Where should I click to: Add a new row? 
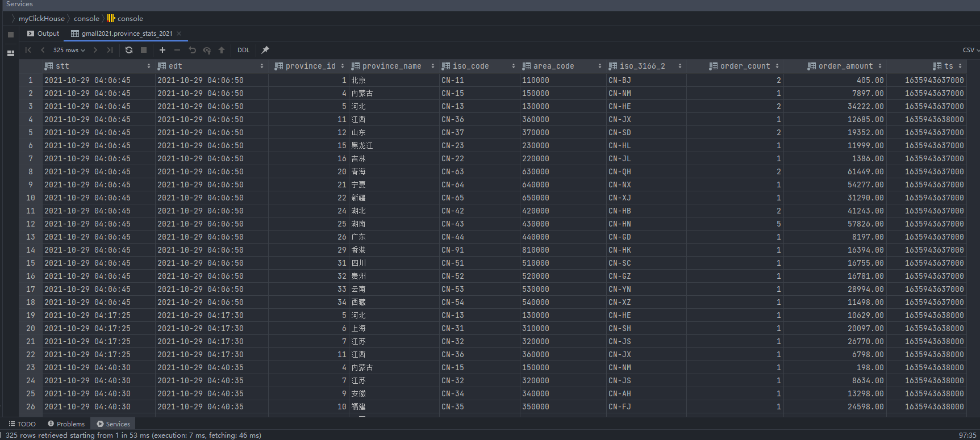coord(162,50)
